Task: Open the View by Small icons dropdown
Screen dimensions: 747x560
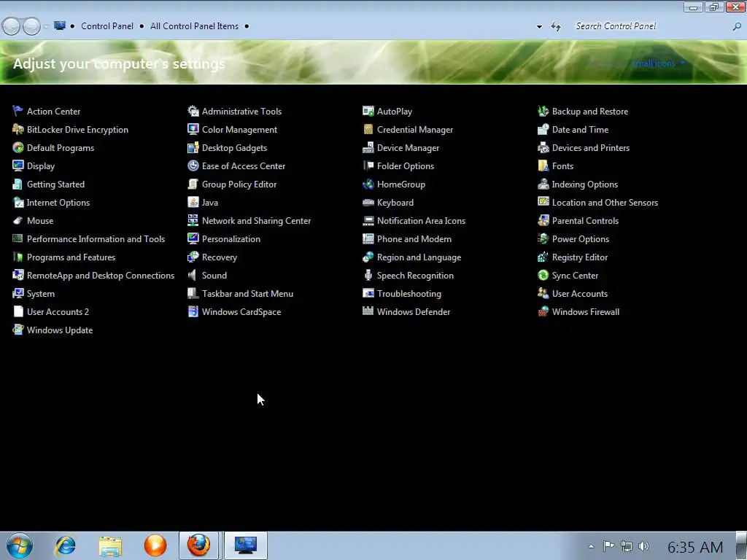Action: coord(659,63)
